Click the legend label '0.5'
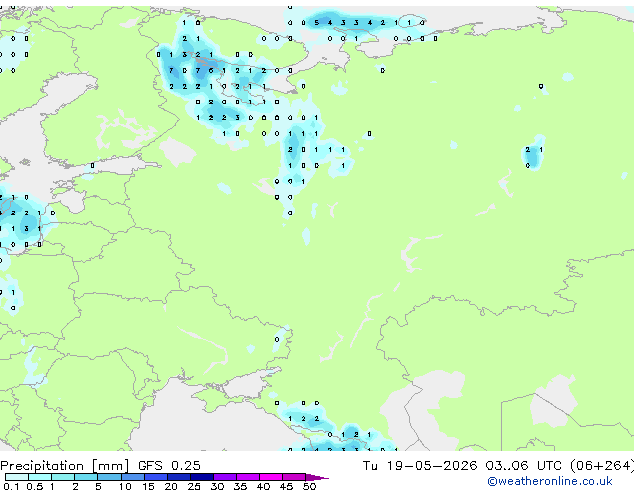 tap(34, 486)
